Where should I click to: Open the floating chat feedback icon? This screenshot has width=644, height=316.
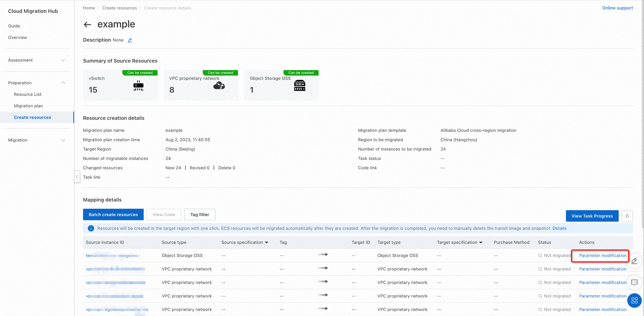click(634, 282)
